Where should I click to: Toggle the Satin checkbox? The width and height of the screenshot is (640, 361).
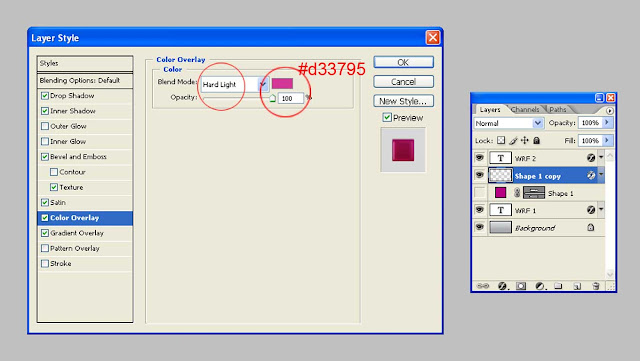click(45, 202)
